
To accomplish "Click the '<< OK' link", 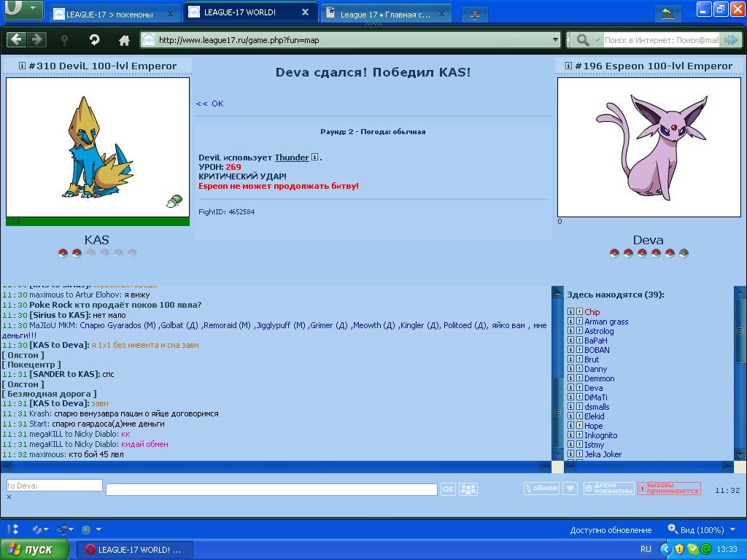I will click(209, 104).
